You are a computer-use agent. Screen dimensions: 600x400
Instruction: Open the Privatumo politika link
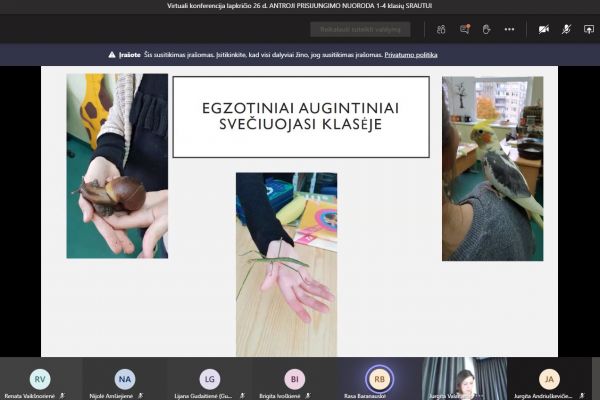click(x=411, y=55)
